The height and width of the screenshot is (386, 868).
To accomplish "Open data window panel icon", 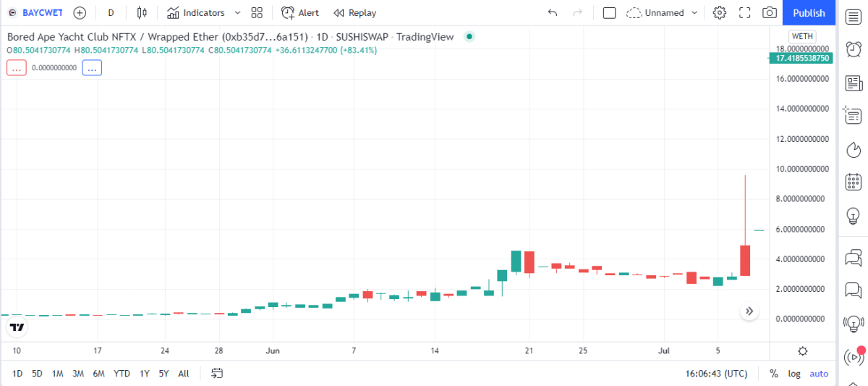I will coord(853,115).
